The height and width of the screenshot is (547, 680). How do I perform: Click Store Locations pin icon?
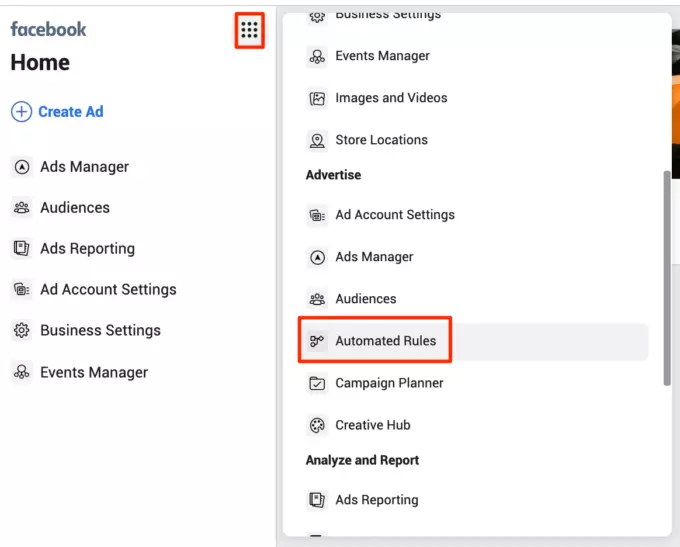(317, 140)
